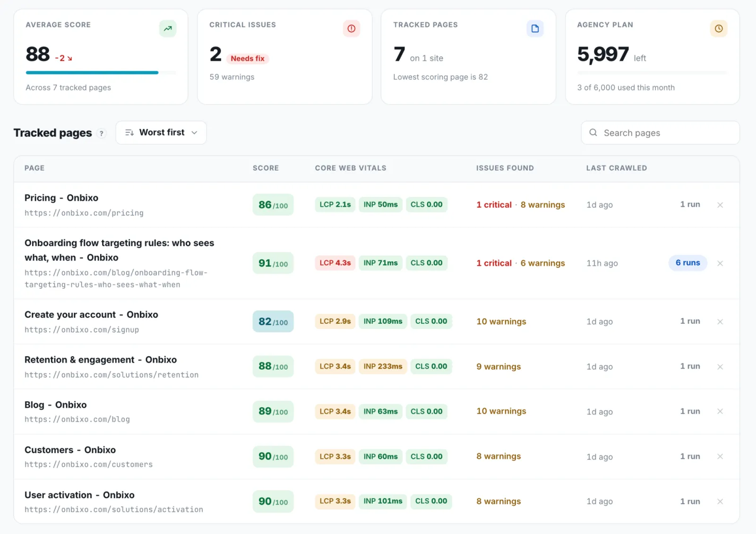
Task: Click the ISSUES FOUND column header
Action: click(505, 168)
